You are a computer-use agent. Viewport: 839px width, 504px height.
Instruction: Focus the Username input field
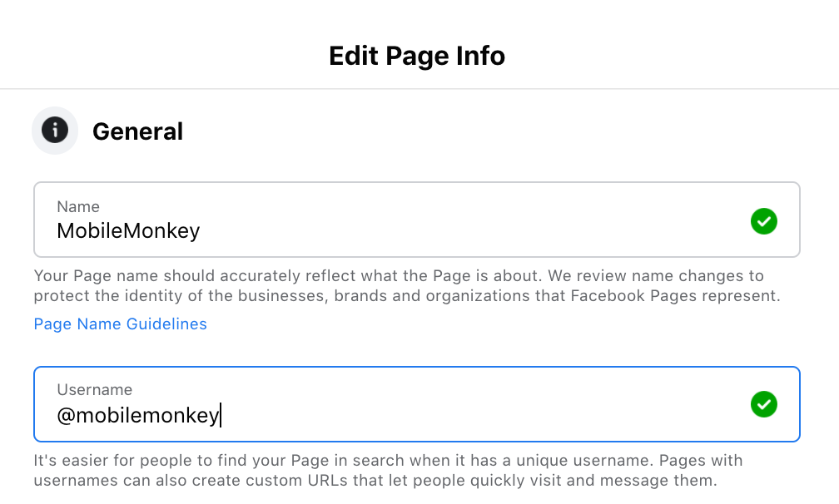(417, 404)
